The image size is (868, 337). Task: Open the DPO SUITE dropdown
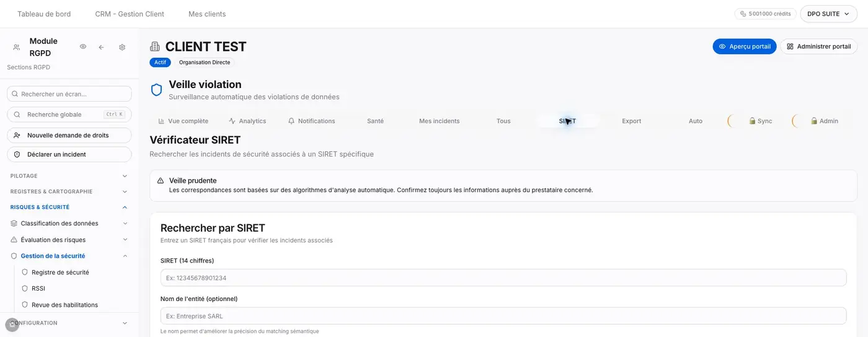tap(828, 14)
